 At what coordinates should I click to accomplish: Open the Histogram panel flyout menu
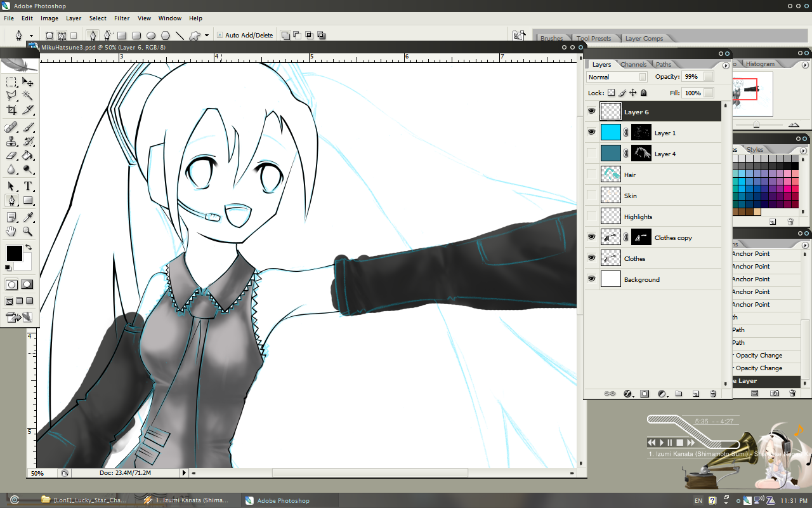(805, 65)
